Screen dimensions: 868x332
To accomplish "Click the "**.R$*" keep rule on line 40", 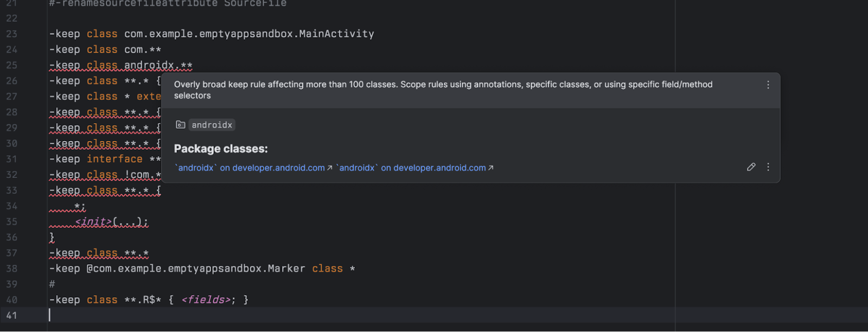I will (x=149, y=299).
